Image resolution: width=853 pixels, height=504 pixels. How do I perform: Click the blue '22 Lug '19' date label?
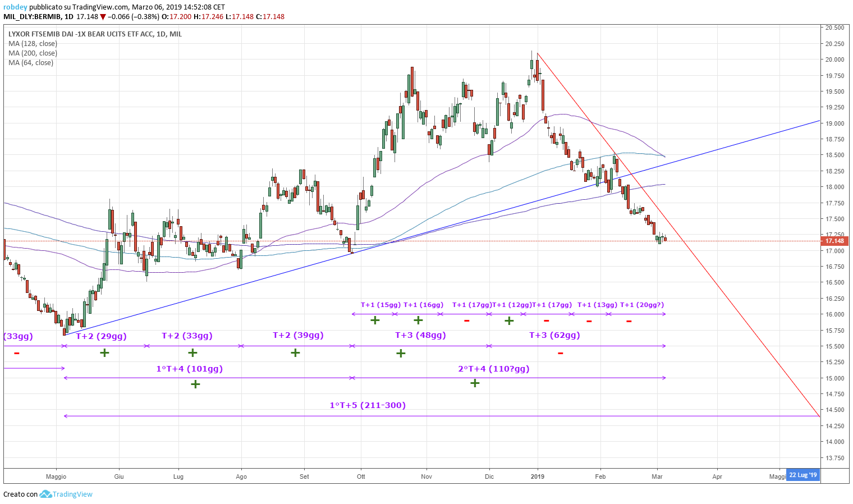(x=803, y=475)
